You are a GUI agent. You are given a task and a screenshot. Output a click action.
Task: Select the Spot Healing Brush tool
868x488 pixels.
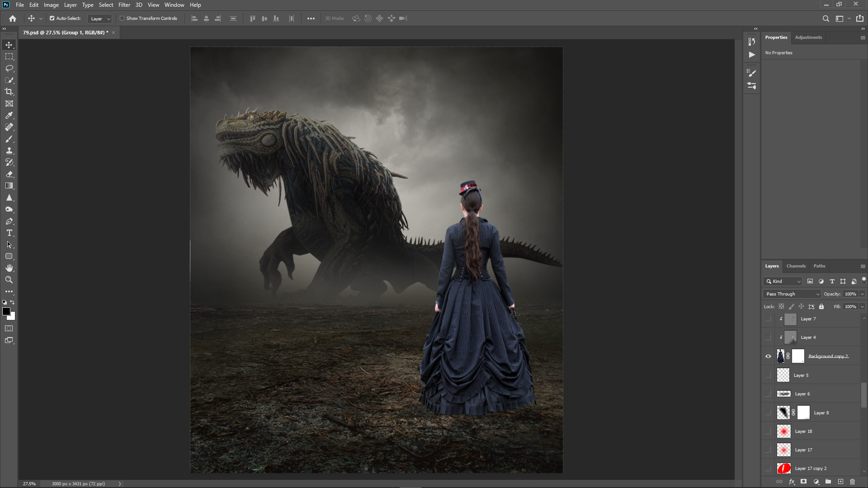point(9,127)
